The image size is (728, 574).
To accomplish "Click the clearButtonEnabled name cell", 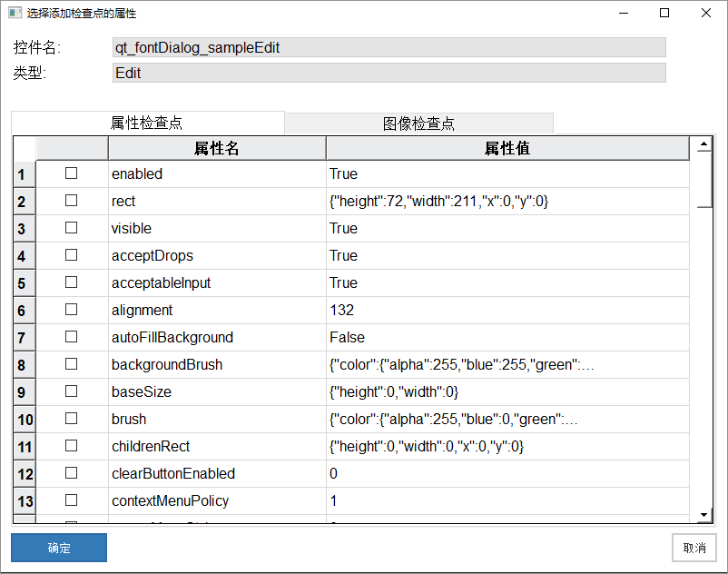I will [x=217, y=474].
